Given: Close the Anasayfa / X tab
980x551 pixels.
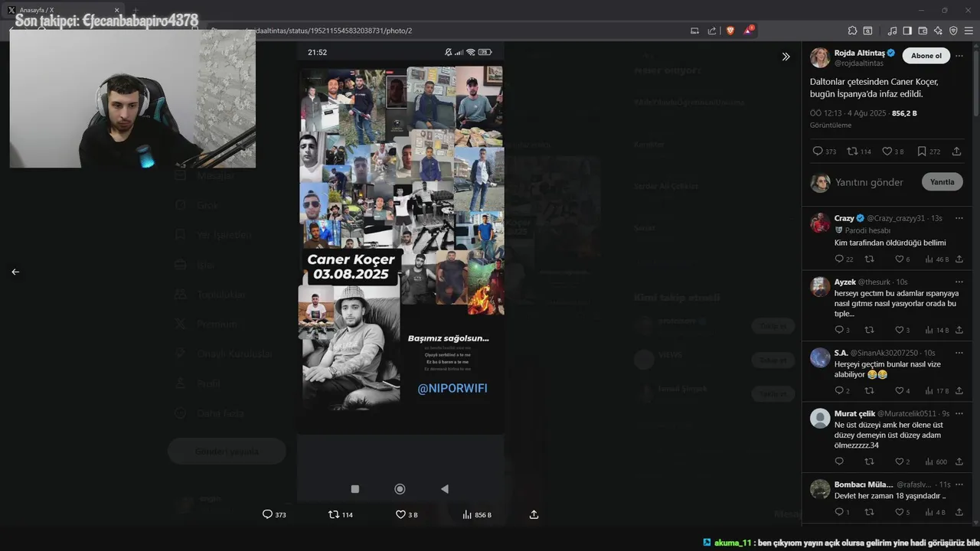Looking at the screenshot, I should (117, 10).
